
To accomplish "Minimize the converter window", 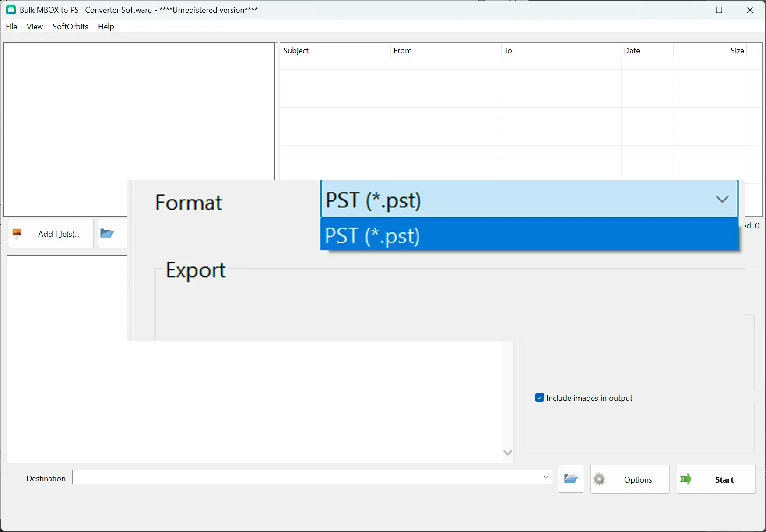I will [x=689, y=10].
